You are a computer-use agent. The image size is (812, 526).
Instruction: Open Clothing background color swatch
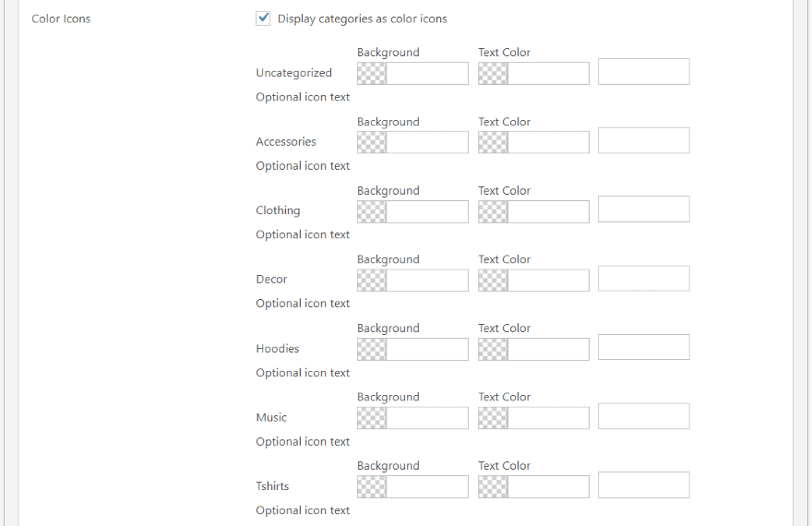click(x=372, y=211)
